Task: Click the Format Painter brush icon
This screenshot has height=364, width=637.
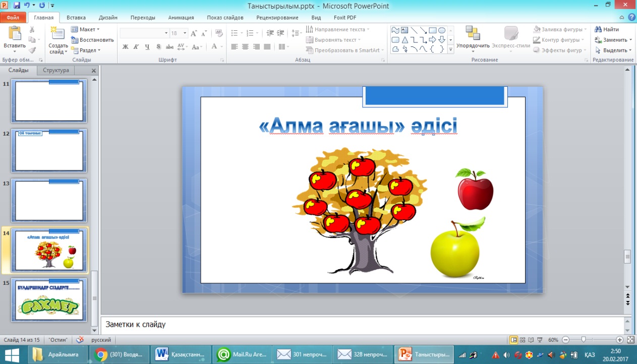Action: click(32, 50)
